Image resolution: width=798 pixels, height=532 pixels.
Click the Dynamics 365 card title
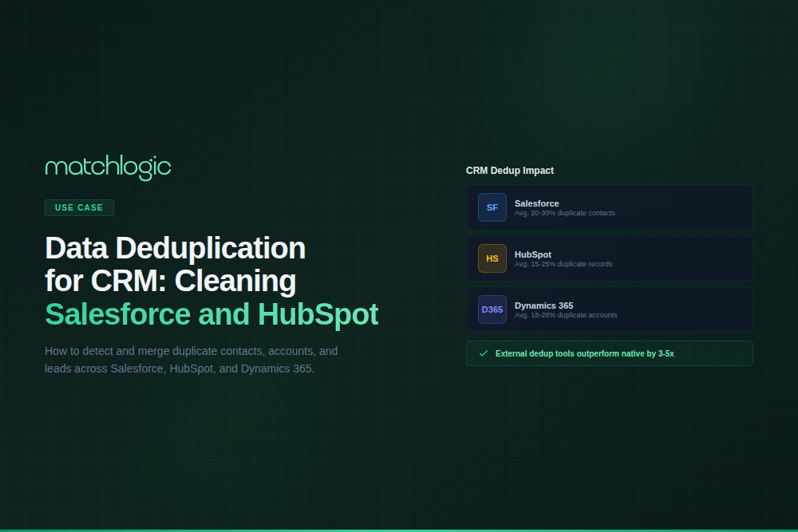543,305
